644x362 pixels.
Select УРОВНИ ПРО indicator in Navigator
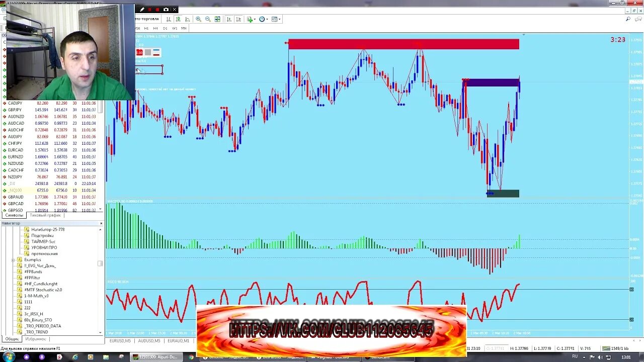pos(44,247)
